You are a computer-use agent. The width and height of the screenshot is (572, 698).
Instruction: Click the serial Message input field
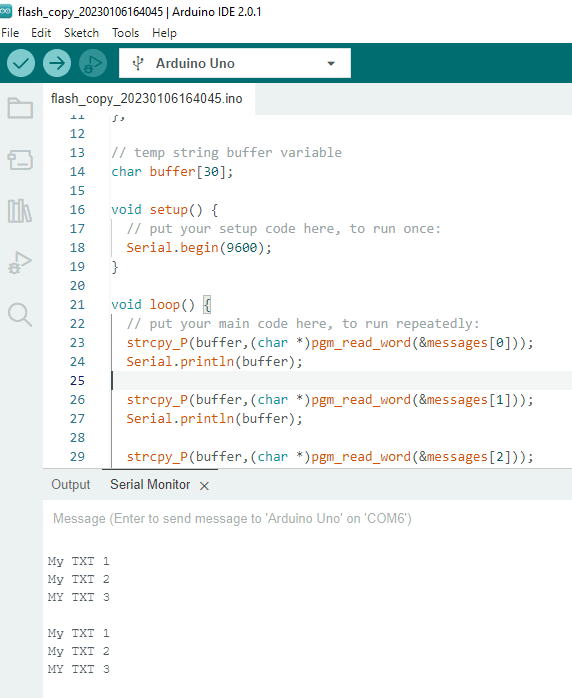307,518
